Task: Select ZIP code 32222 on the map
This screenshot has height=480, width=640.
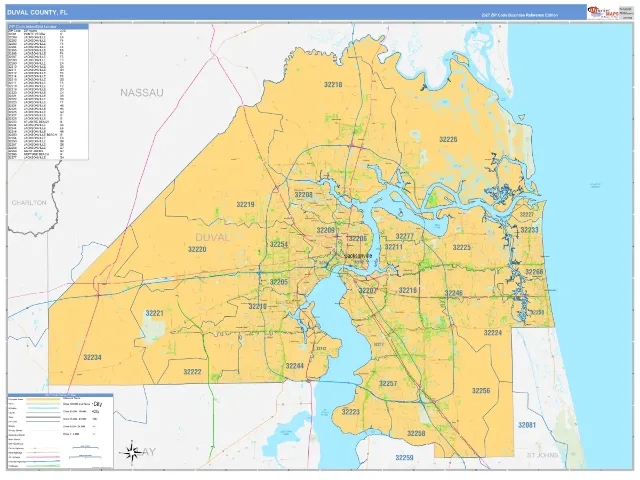Action: (x=192, y=372)
